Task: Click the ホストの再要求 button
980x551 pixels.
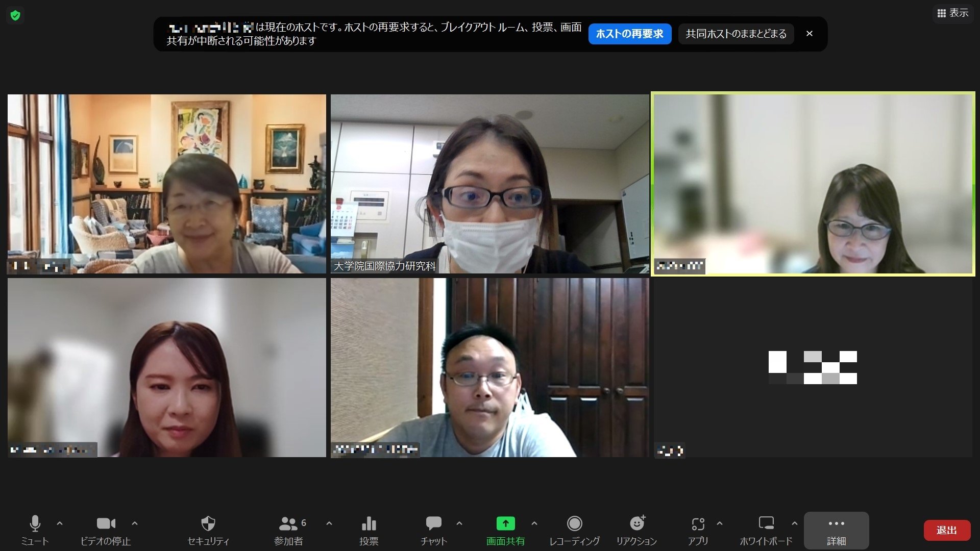Action: tap(629, 34)
